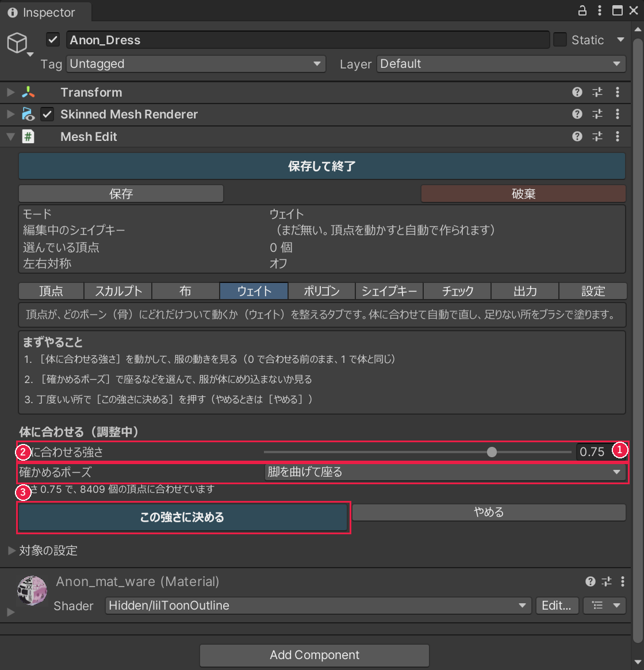
Task: Open the Shader dropdown Hidden/lilToonOutline
Action: point(318,606)
